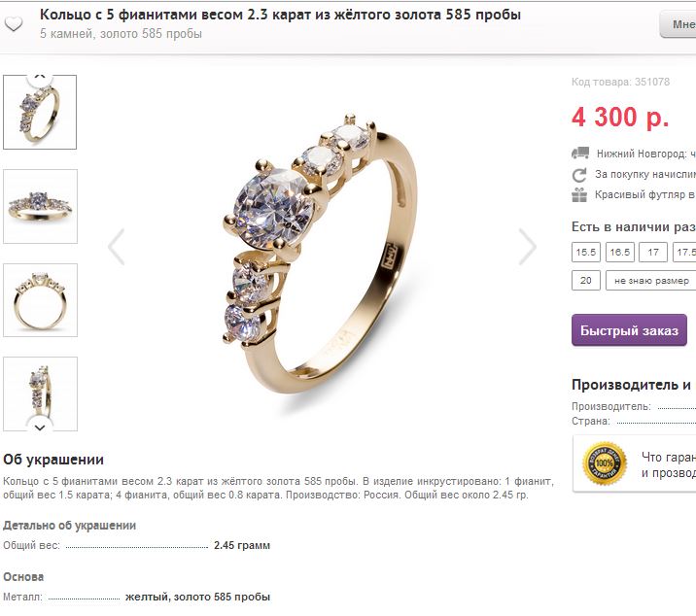Click the bonus refresh arrow icon
The height and width of the screenshot is (616, 696).
pyautogui.click(x=579, y=175)
